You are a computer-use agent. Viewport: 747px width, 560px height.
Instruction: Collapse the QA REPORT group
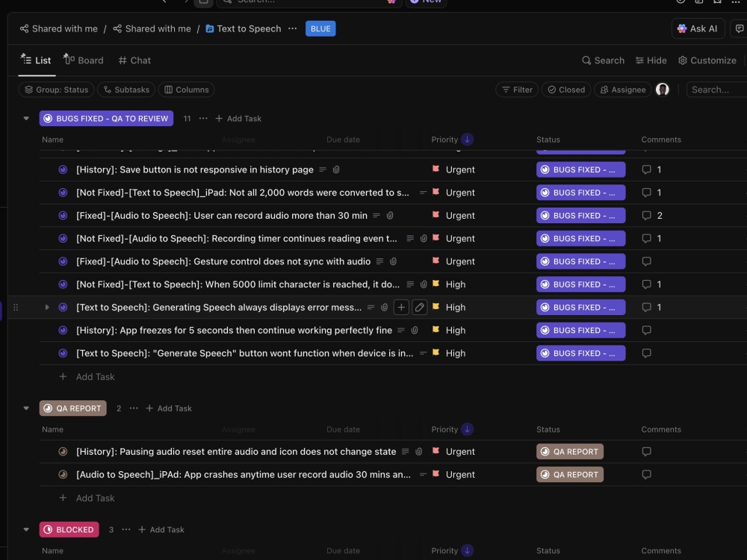(x=26, y=408)
